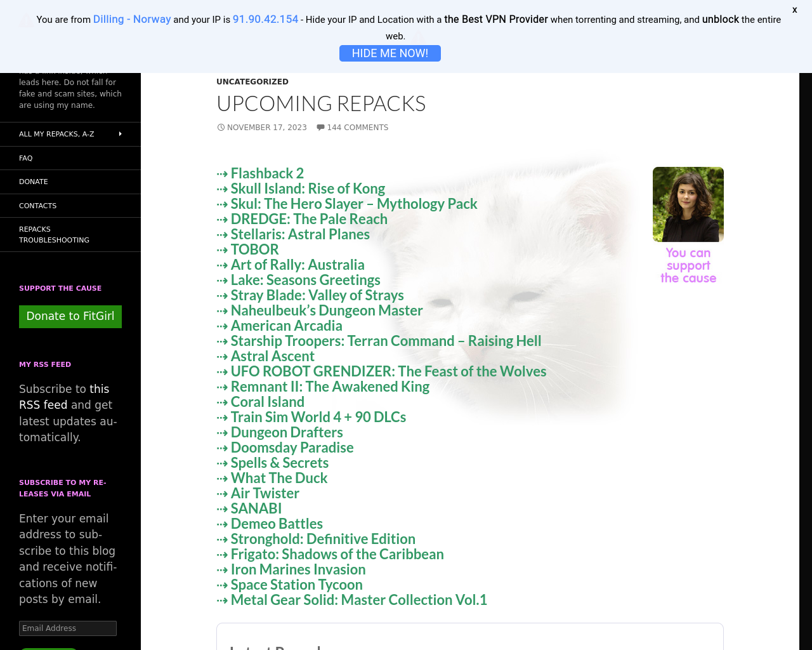
Task: Select Starship Troopers: Terran Command entry
Action: (x=386, y=341)
